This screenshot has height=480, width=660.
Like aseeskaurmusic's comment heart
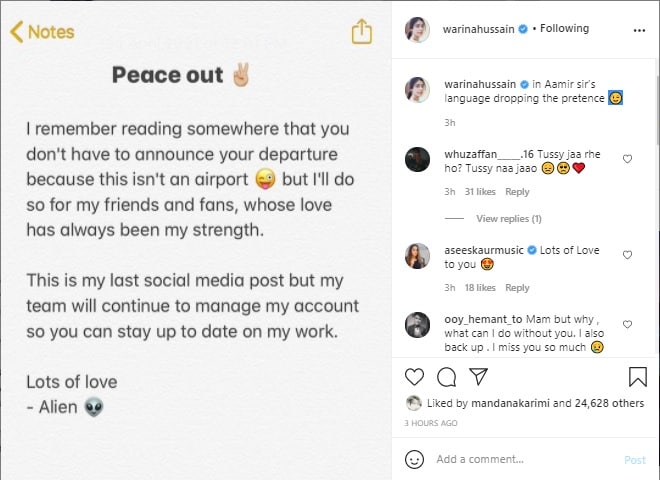click(x=627, y=255)
